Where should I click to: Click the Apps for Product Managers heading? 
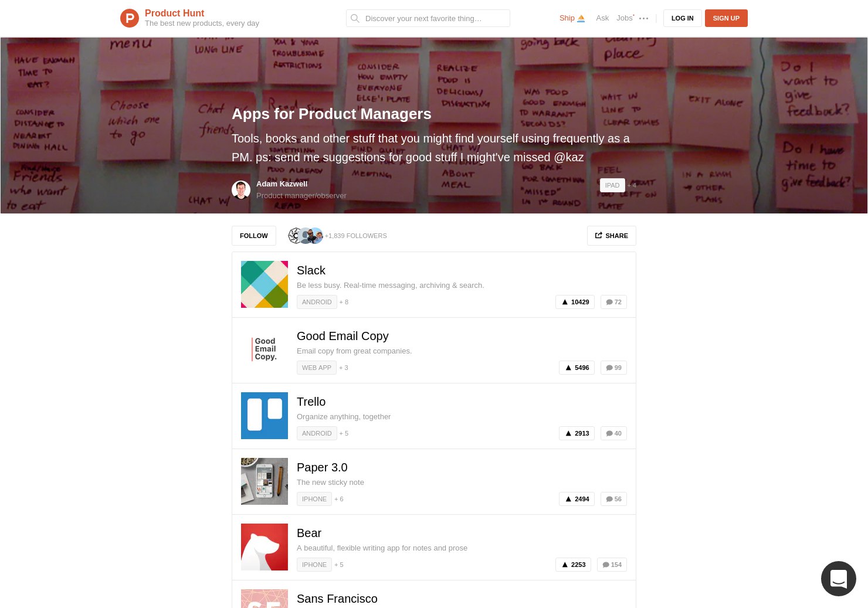[x=331, y=114]
